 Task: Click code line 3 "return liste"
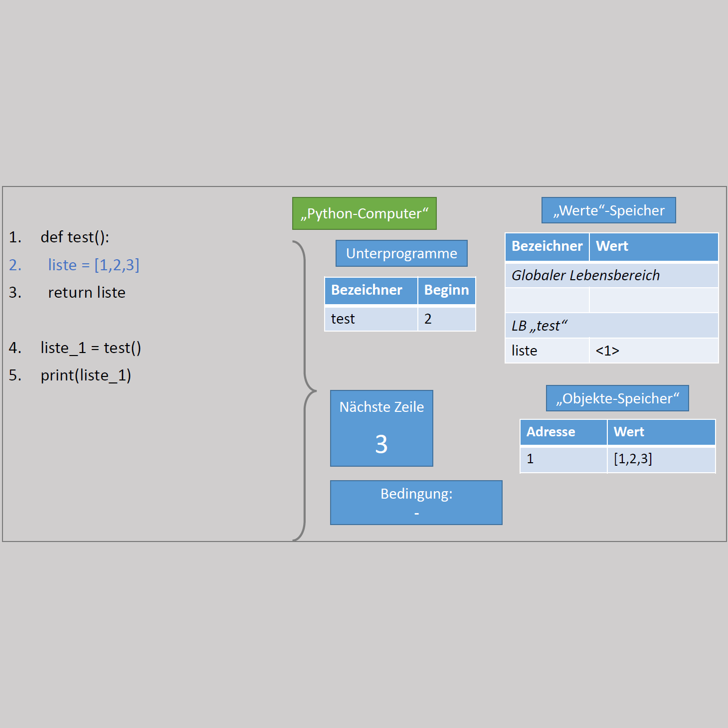86,292
